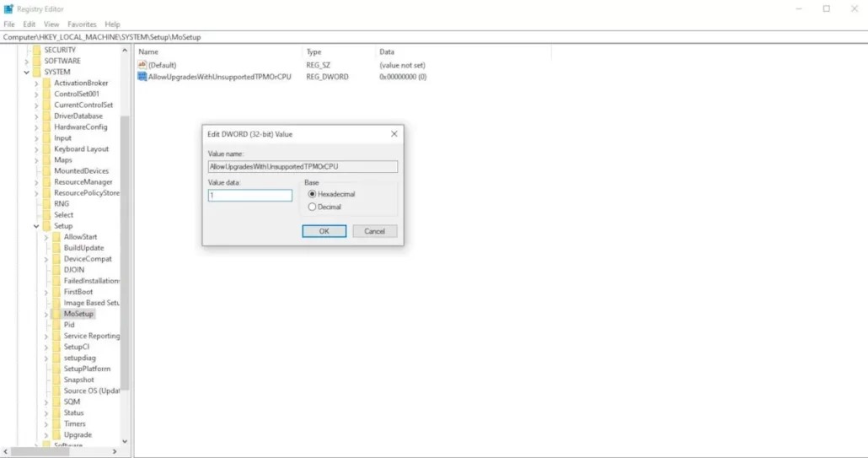Select the Status tree item
This screenshot has height=458, width=868.
[73, 412]
